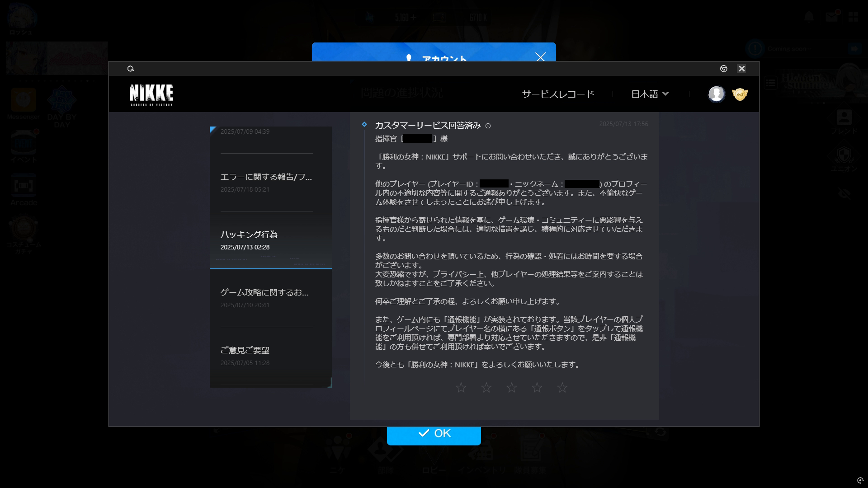Click the player avatar in game top-left
868x488 pixels.
(22, 16)
